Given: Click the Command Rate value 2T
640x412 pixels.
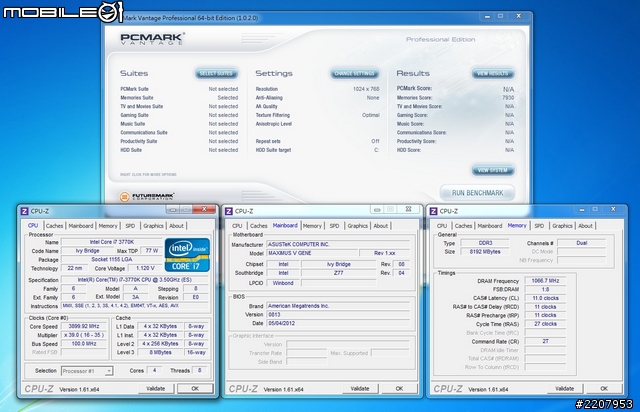Looking at the screenshot, I should pos(545,341).
